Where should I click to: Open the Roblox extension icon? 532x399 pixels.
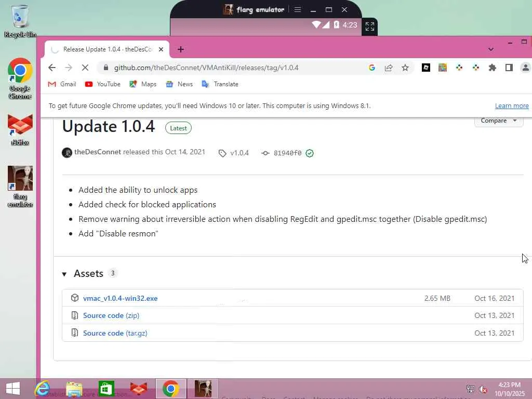tap(426, 68)
